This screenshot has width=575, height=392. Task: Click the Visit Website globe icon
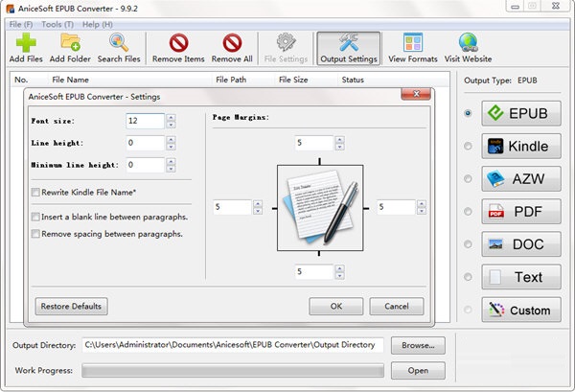click(x=469, y=42)
